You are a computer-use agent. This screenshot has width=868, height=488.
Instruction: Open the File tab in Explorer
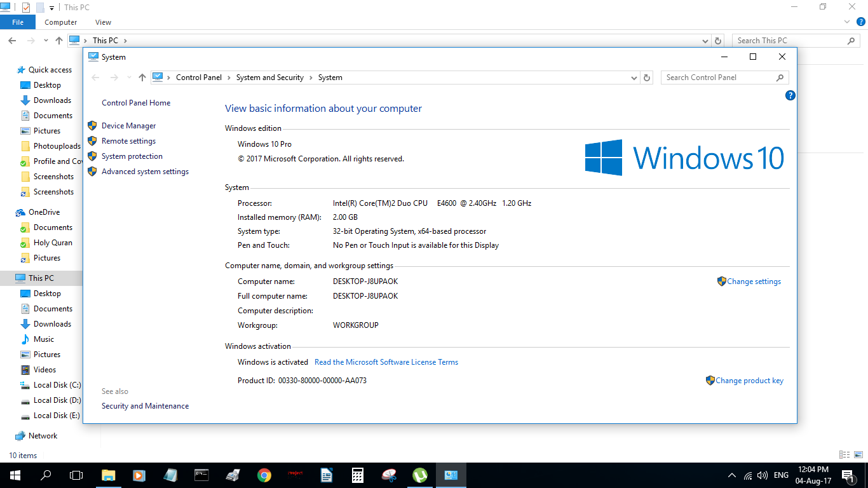pos(18,22)
